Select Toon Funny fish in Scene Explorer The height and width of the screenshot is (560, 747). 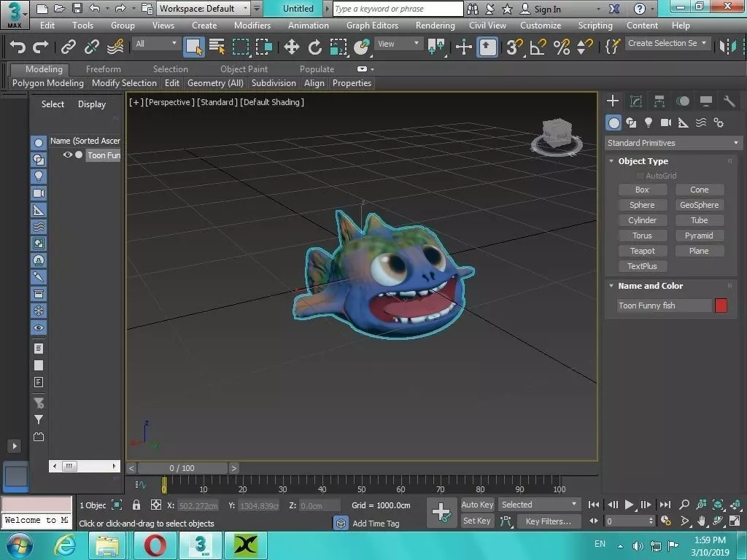pyautogui.click(x=104, y=155)
